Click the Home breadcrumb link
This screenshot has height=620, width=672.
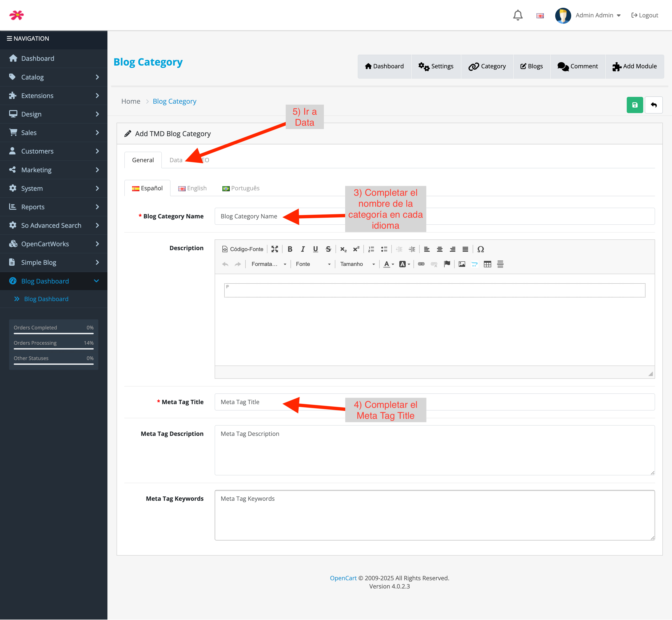(131, 101)
